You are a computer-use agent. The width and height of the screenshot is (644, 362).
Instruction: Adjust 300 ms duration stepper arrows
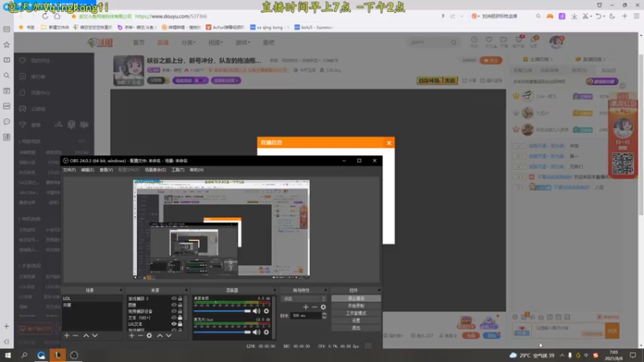(324, 315)
